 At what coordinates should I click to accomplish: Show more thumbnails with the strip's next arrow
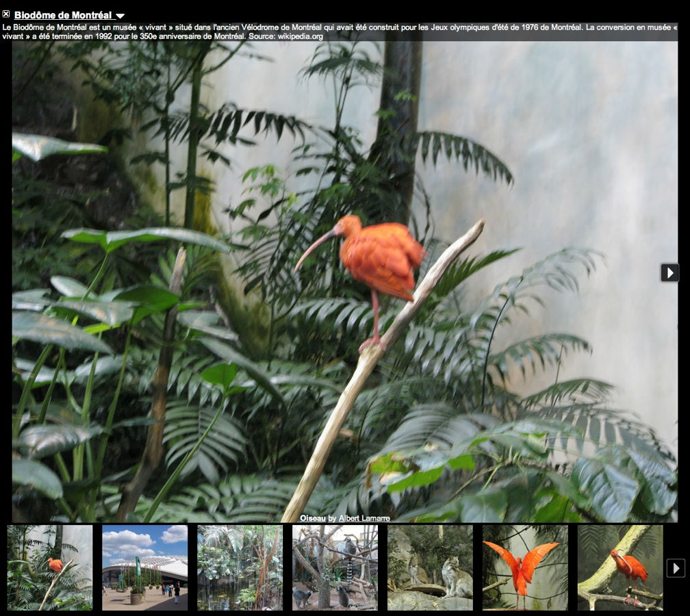[676, 568]
